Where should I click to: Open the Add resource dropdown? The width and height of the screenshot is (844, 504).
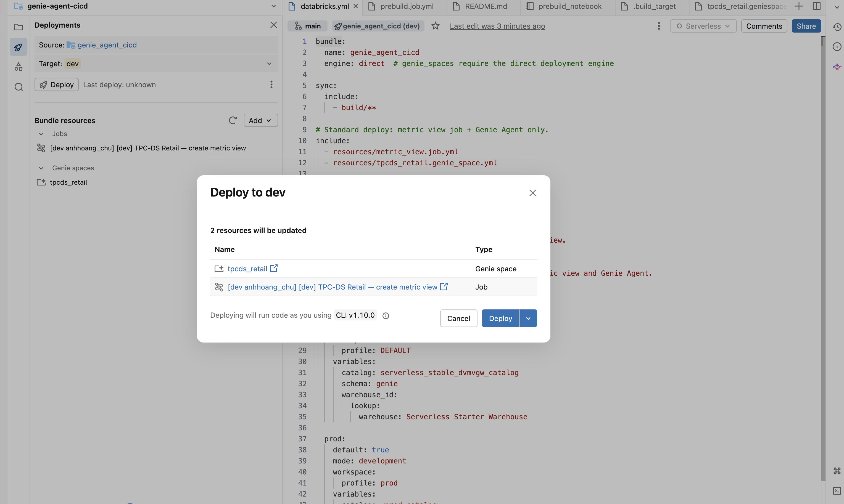click(261, 120)
